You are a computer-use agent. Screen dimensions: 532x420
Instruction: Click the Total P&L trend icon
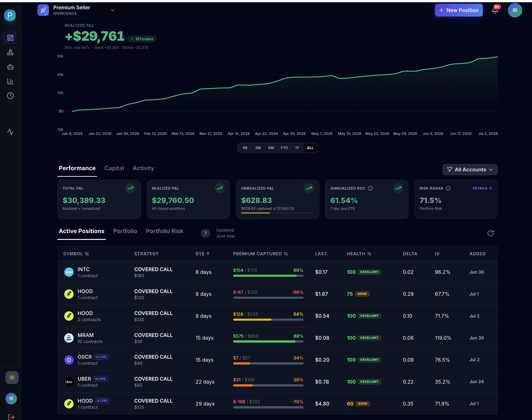(130, 188)
